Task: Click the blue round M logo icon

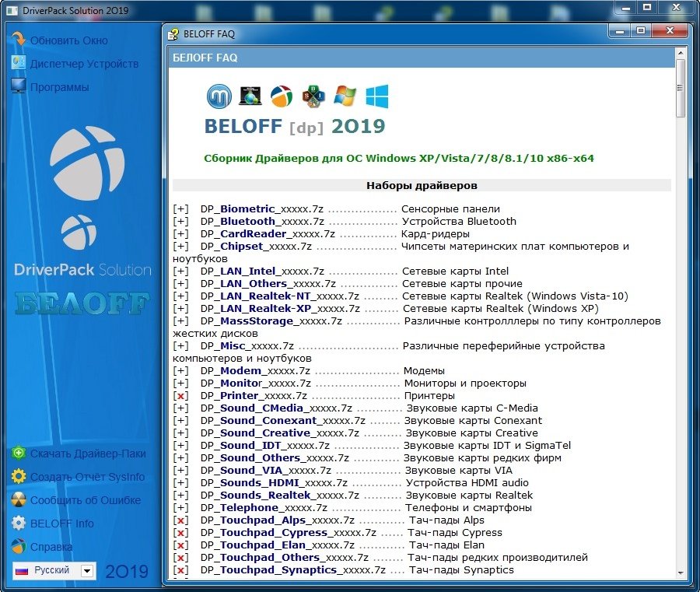Action: (219, 96)
